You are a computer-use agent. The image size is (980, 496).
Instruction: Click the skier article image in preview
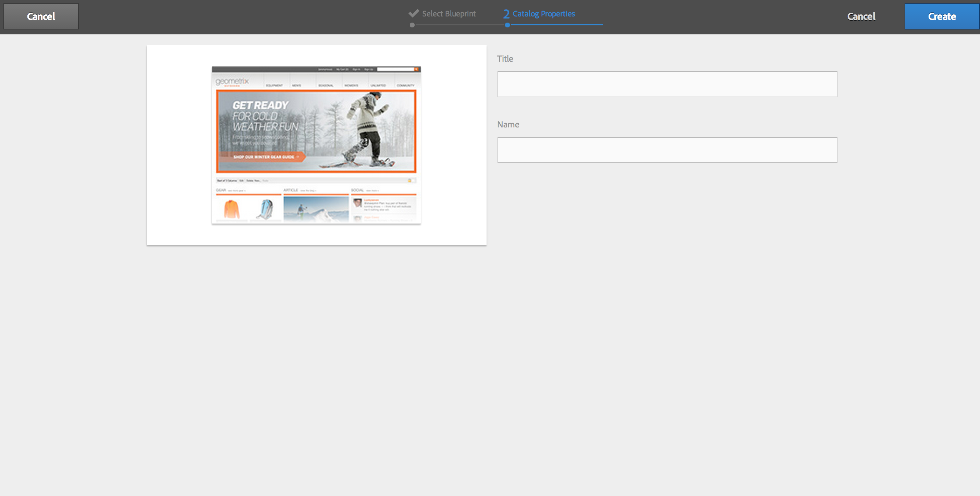[316, 209]
